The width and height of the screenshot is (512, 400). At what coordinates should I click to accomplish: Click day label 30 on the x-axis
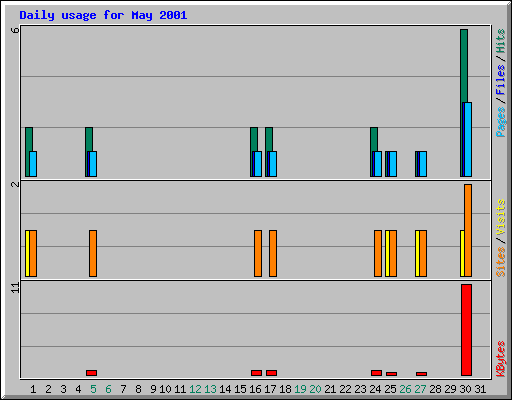[x=465, y=389]
